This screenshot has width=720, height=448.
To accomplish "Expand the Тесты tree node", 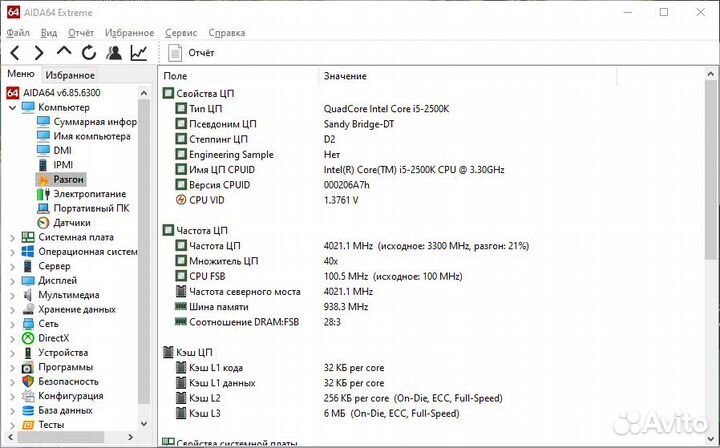I will click(x=12, y=425).
